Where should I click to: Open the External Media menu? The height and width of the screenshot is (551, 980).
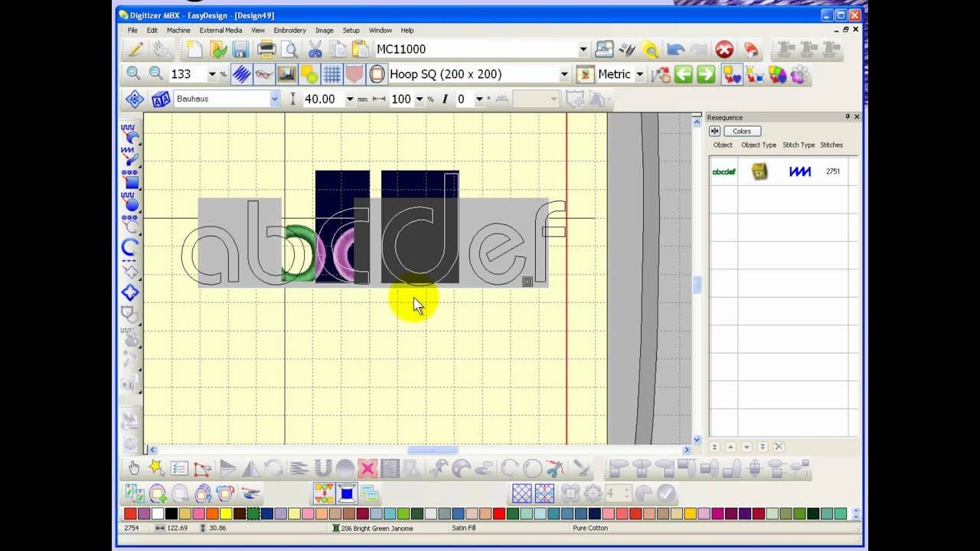220,31
